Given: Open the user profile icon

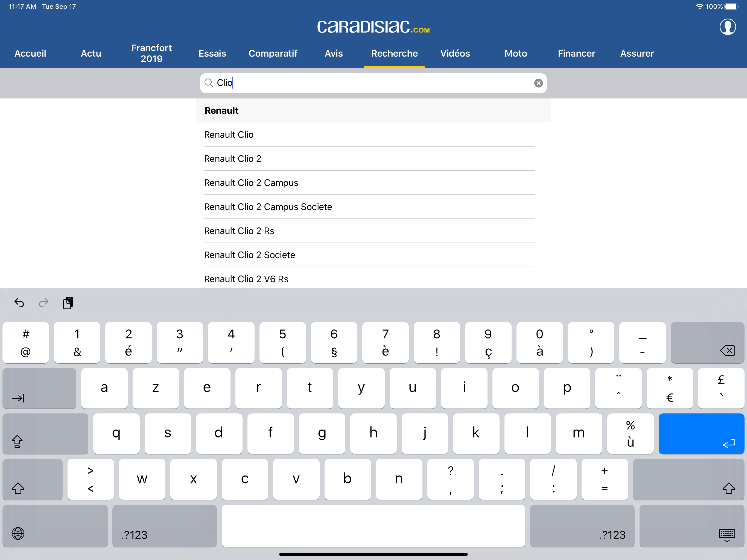Looking at the screenshot, I should click(727, 27).
